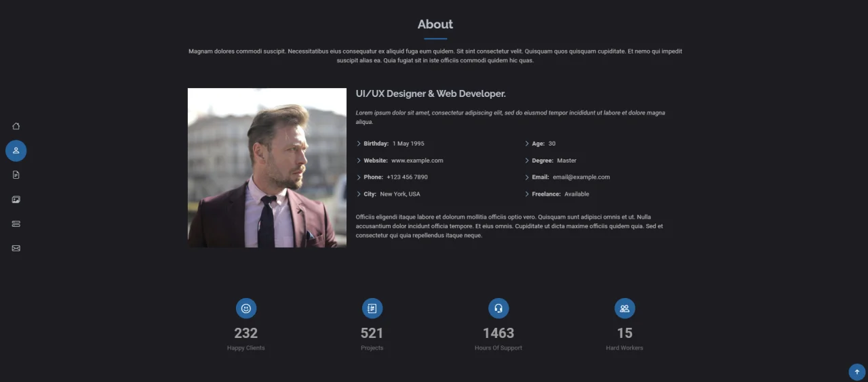Screen dimensions: 868x382
Task: Click the chevron next to Website
Action: click(359, 161)
